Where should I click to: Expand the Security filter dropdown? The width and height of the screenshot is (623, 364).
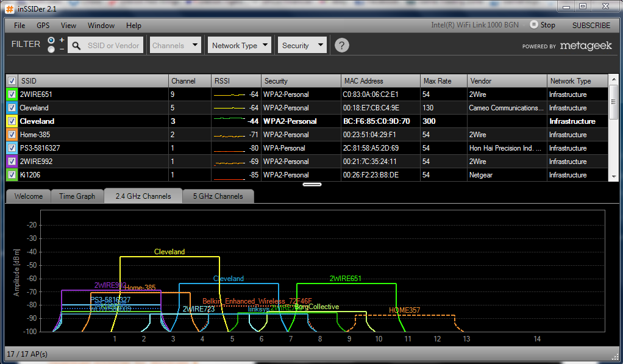(302, 45)
